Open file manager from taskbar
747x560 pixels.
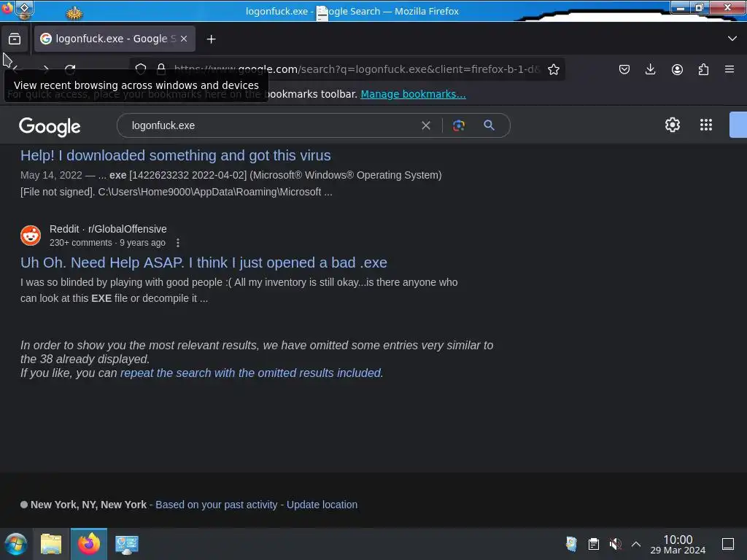(51, 544)
